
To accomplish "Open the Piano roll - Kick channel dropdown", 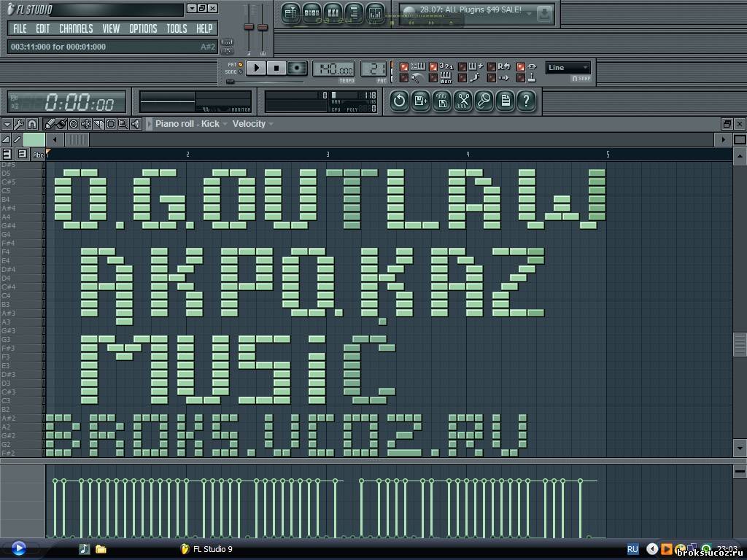I will coord(191,124).
